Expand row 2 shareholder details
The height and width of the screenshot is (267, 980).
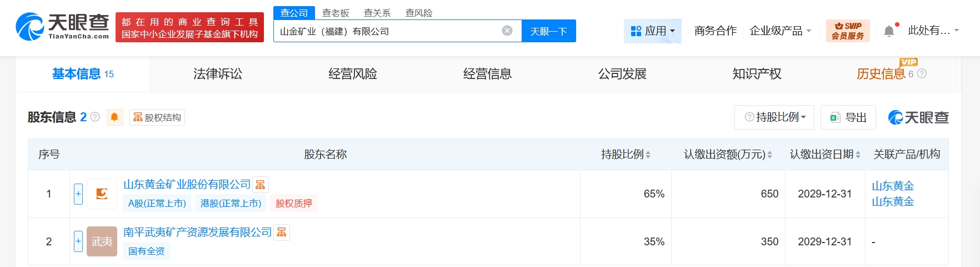[x=78, y=241]
